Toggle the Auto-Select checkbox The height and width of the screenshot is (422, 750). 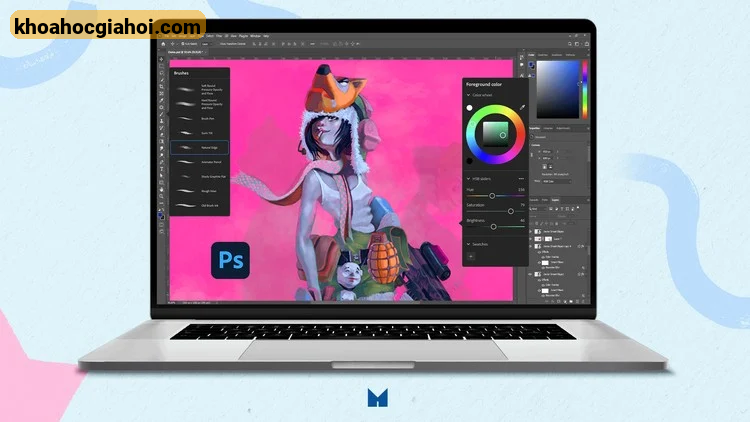pos(183,44)
